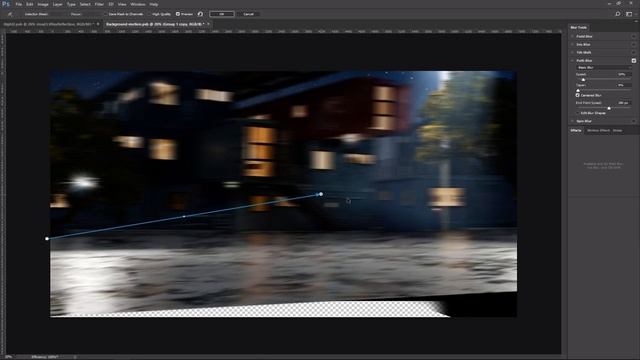Click OK to apply blur gallery

pos(222,14)
